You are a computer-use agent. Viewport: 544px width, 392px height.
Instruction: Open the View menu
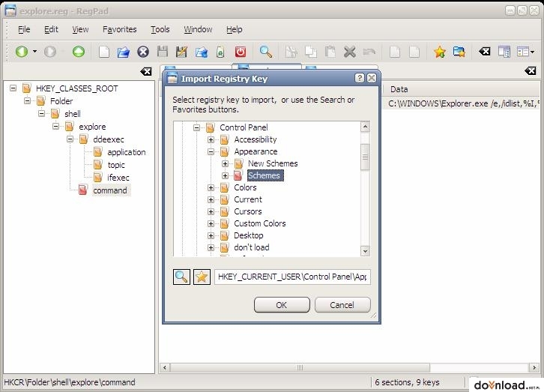pyautogui.click(x=80, y=29)
